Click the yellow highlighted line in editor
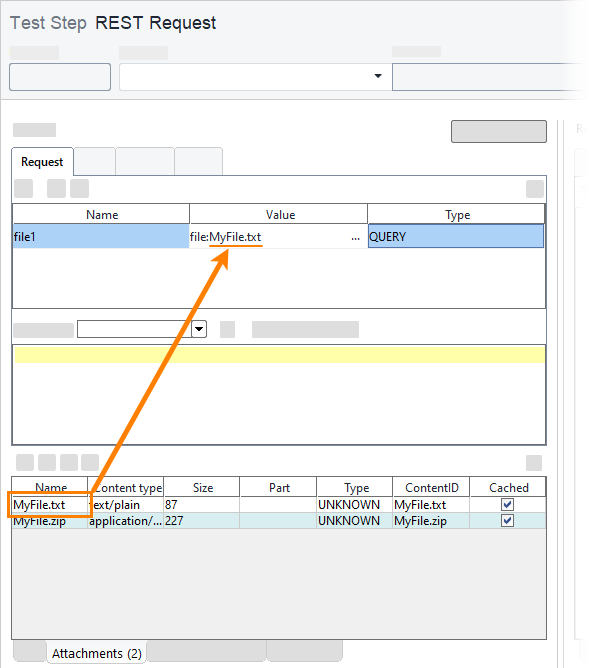 coord(280,355)
